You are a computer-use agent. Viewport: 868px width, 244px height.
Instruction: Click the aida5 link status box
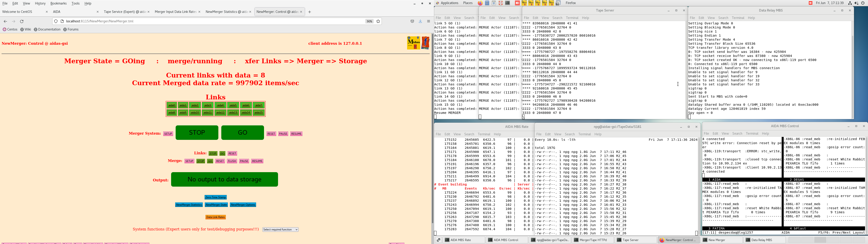233,106
